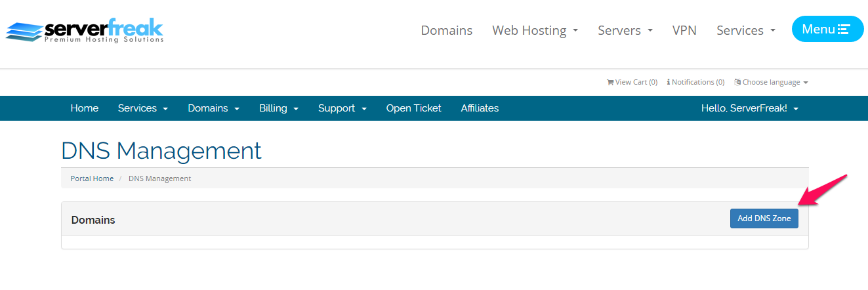Go to Affiliates page

(x=480, y=108)
